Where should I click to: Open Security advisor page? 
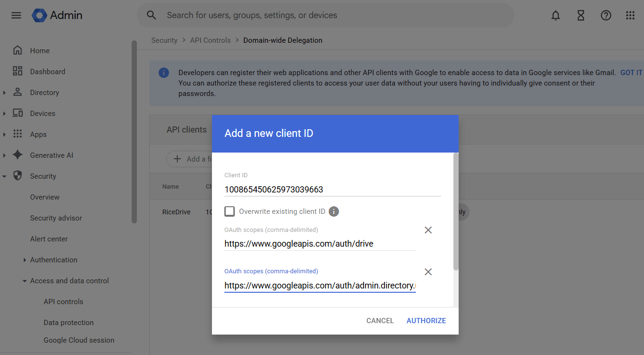(56, 218)
